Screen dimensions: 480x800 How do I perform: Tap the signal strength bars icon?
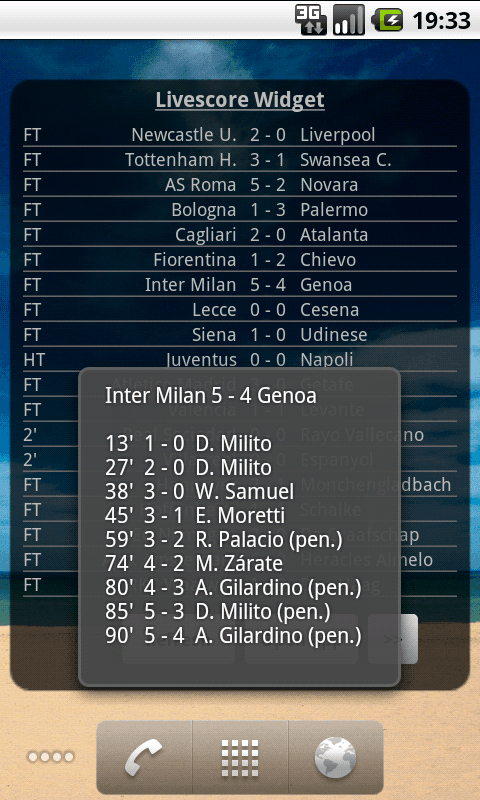(x=349, y=20)
